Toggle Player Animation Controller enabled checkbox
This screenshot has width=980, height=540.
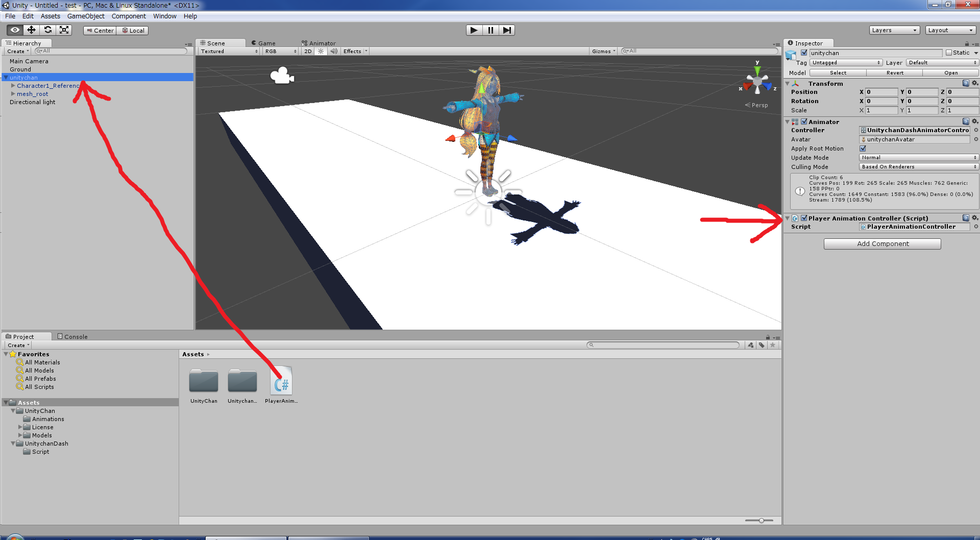[804, 218]
